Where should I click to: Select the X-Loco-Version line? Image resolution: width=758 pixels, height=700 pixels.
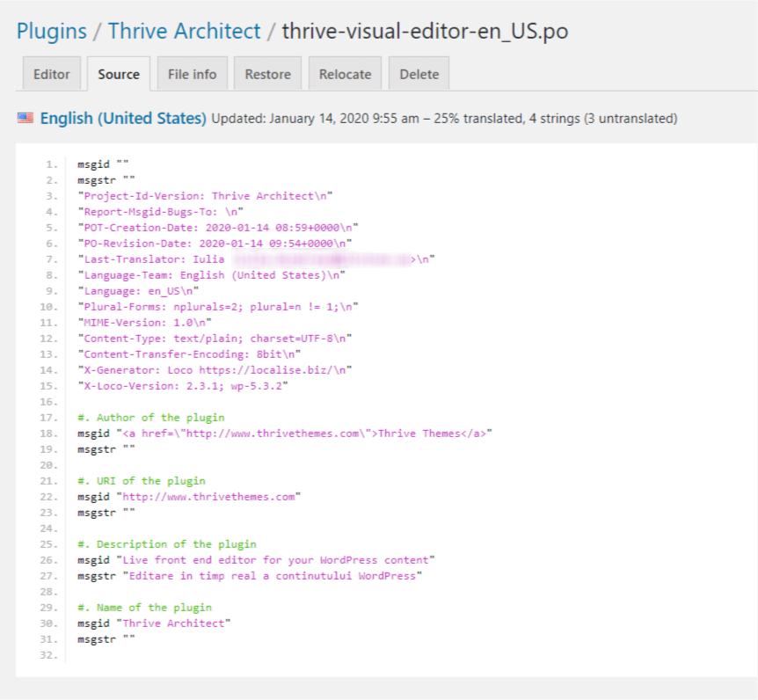183,386
